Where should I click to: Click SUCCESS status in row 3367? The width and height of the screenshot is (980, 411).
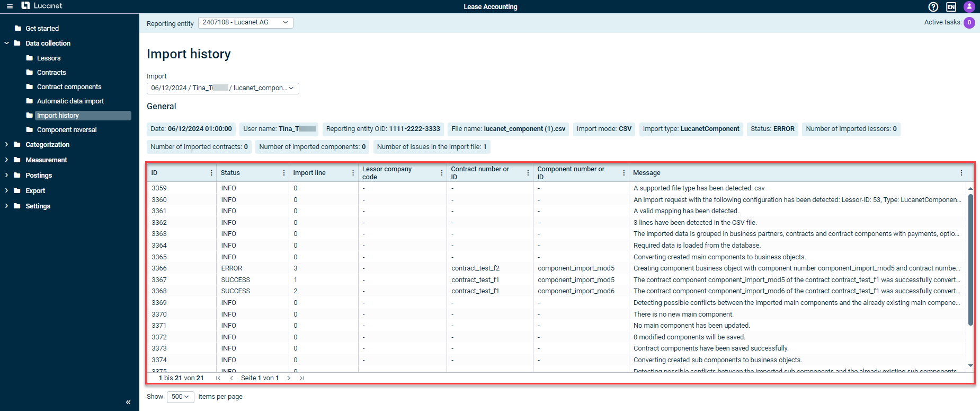[x=236, y=280]
